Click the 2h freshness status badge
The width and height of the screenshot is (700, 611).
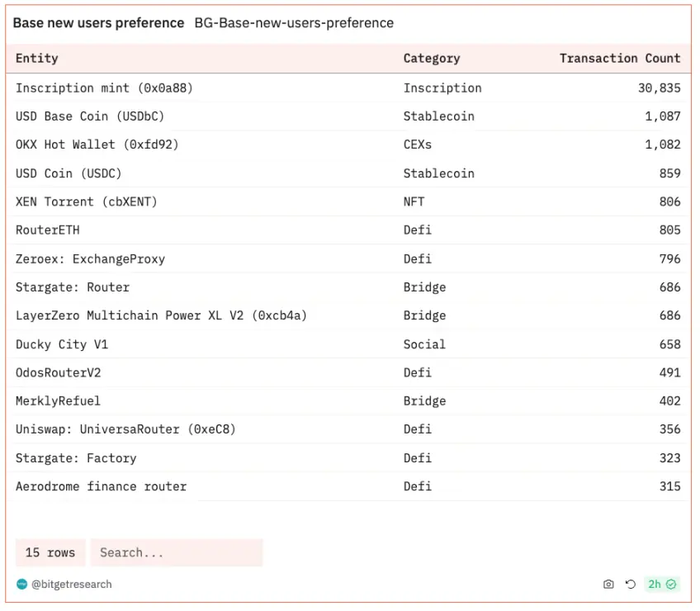tap(661, 585)
